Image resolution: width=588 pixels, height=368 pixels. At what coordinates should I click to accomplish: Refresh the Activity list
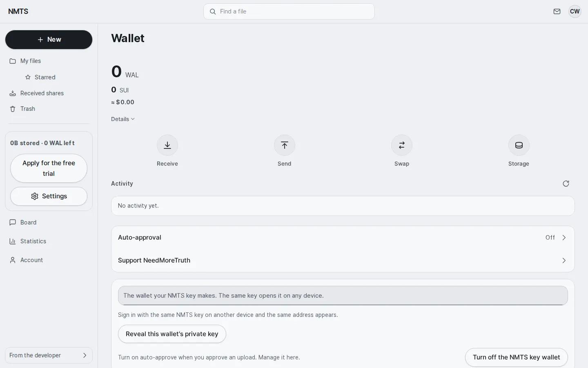coord(566,184)
